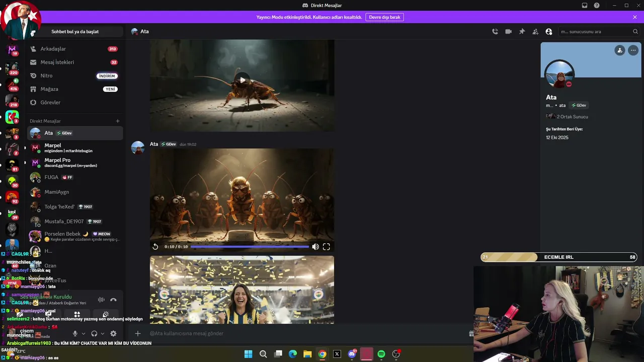Open the cockroach video in fullscreen
Viewport: 644px width, 362px height.
[x=327, y=247]
